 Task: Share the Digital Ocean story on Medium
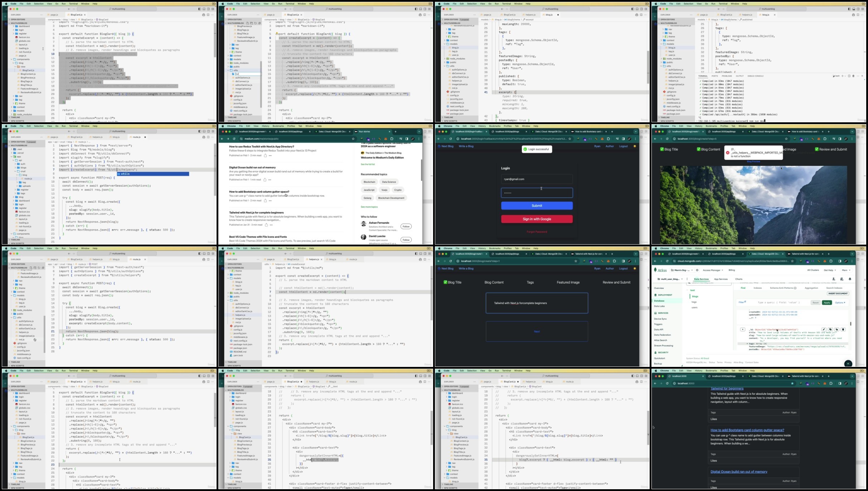[x=265, y=180]
